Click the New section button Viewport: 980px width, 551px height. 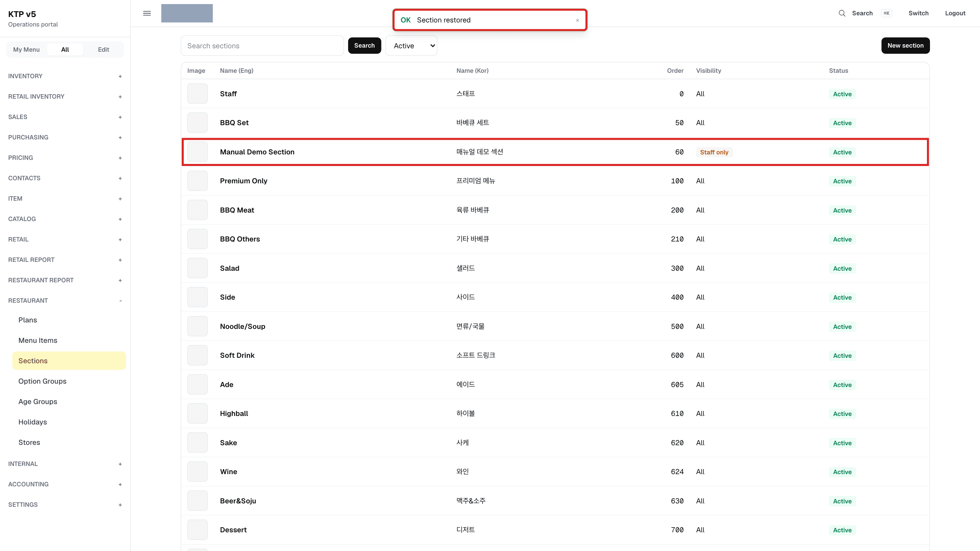click(905, 46)
